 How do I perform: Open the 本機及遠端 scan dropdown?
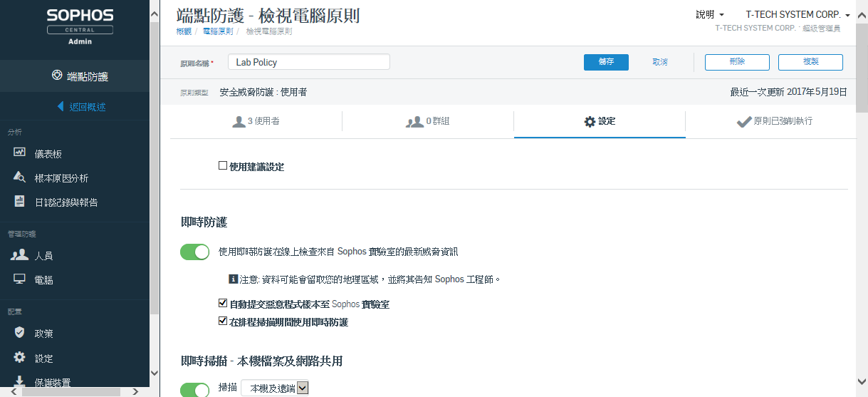pos(274,388)
